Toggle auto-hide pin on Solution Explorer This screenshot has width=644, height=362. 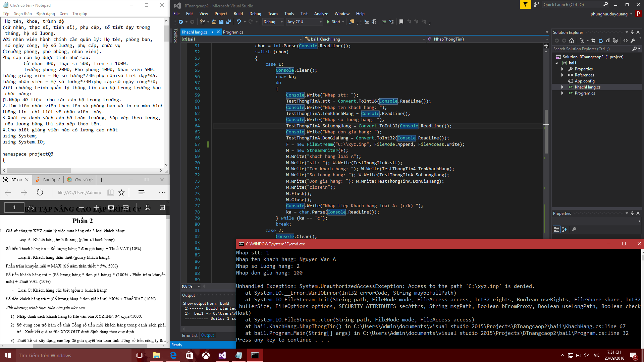click(x=632, y=33)
